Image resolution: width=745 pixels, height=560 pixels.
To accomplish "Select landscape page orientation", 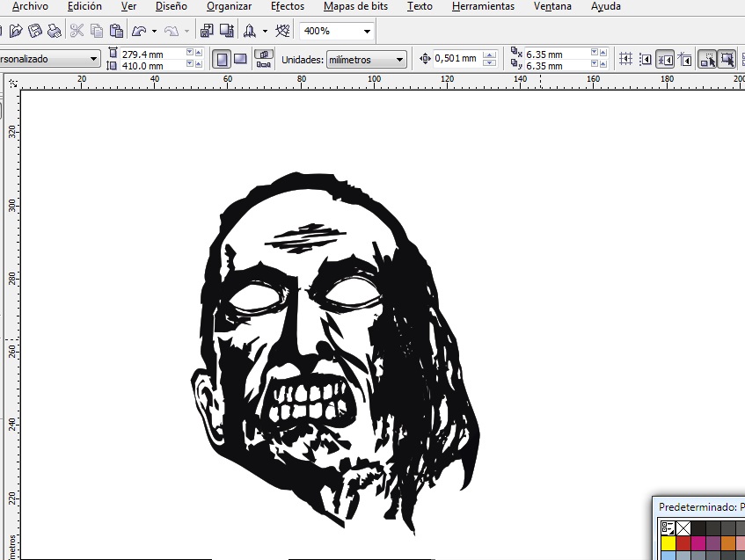I will tap(240, 60).
